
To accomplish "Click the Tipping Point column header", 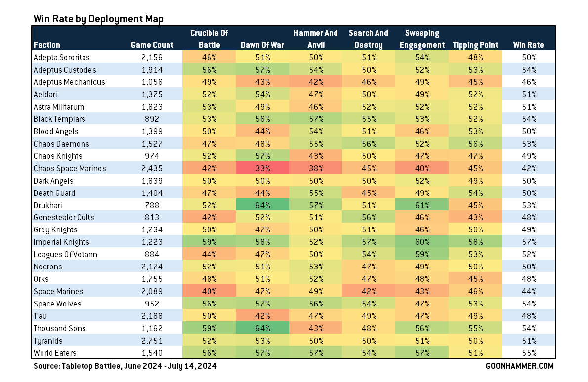I will [x=475, y=45].
